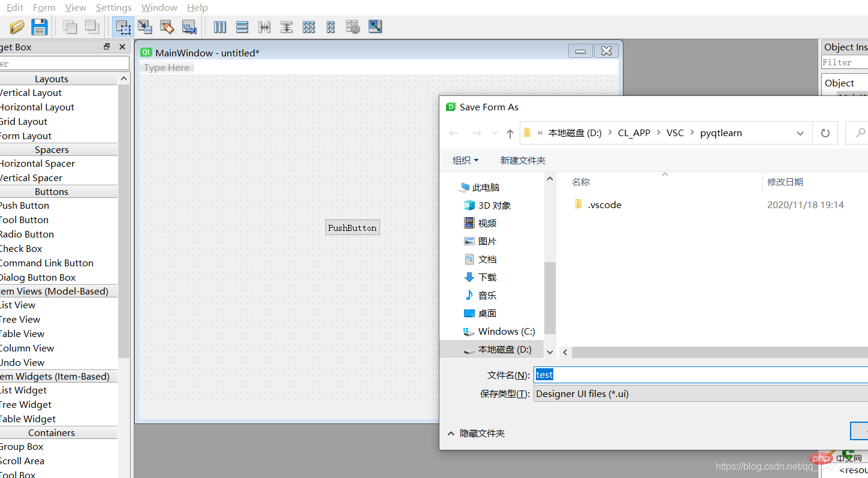Apply Lay Out in a Grid
Screen dimensions: 868x478
309,27
